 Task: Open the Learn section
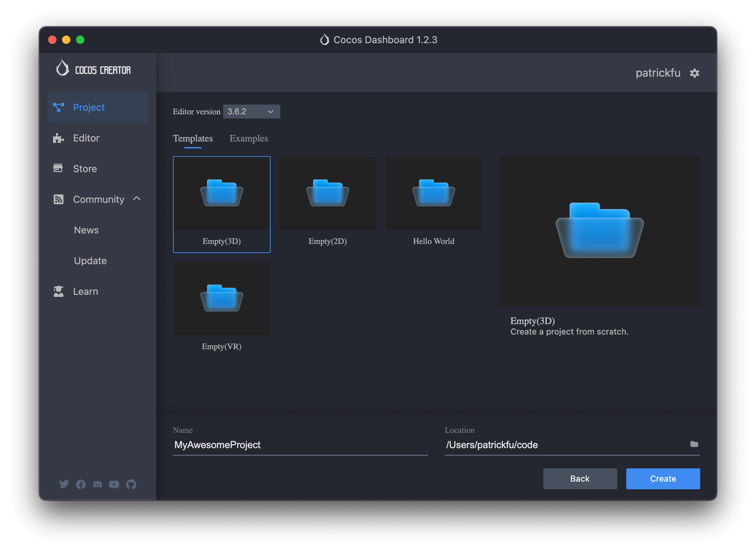click(85, 291)
